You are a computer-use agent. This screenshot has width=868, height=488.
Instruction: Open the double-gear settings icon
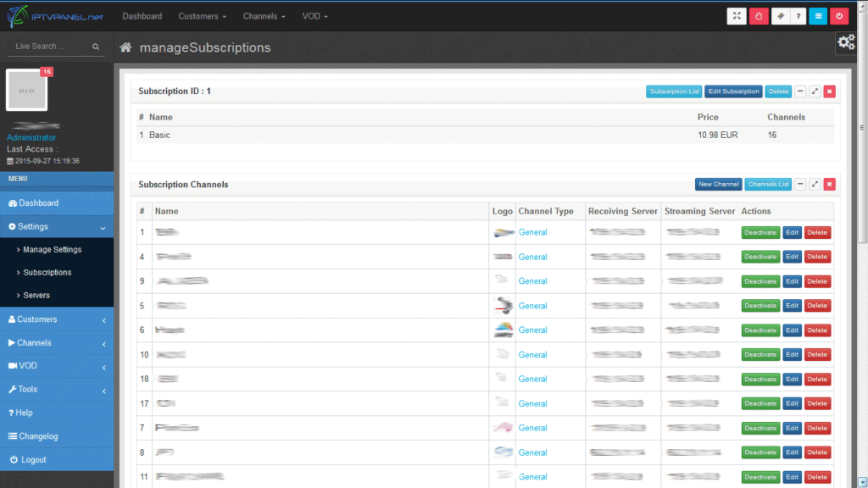pos(846,42)
